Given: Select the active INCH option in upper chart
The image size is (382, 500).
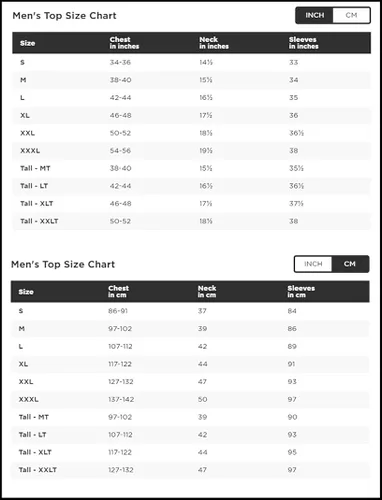Looking at the screenshot, I should coord(314,15).
